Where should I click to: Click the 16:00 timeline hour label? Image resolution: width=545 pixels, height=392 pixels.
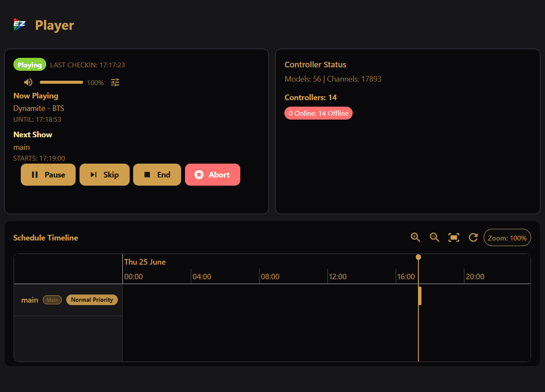pos(406,276)
